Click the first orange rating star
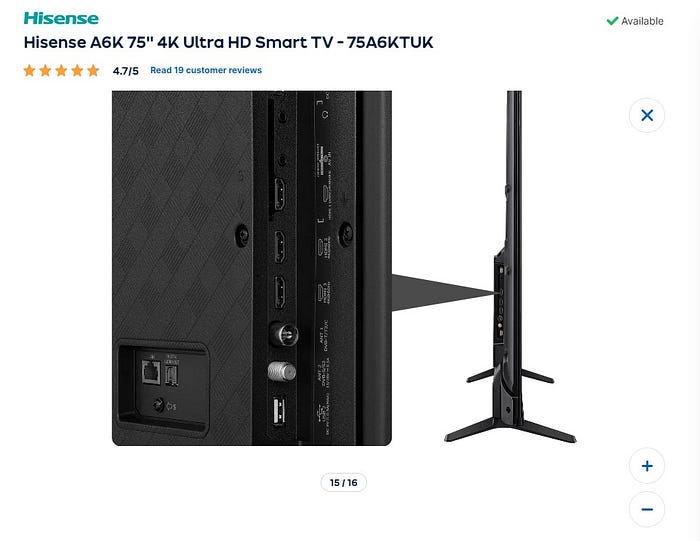Image resolution: width=700 pixels, height=541 pixels. coord(29,71)
